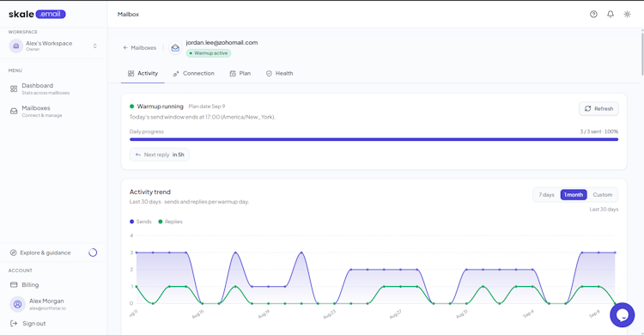
Task: Click the Explore & guidance progress ring
Action: click(93, 253)
